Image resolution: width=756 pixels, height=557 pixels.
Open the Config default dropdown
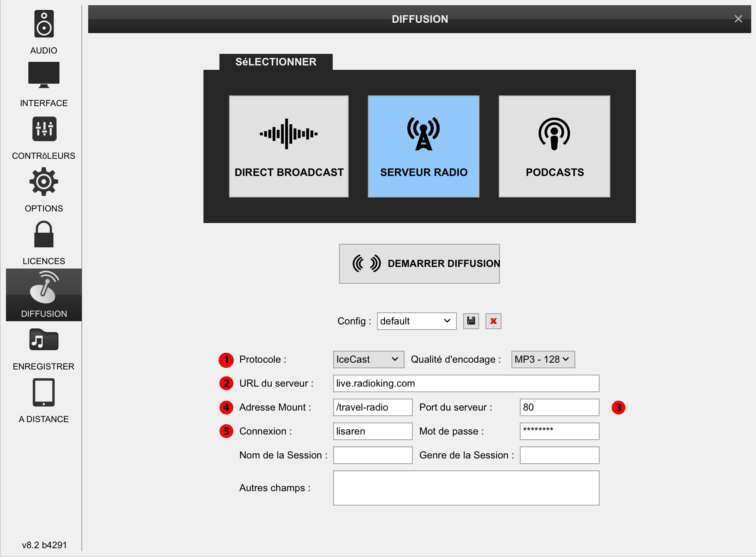tap(416, 321)
